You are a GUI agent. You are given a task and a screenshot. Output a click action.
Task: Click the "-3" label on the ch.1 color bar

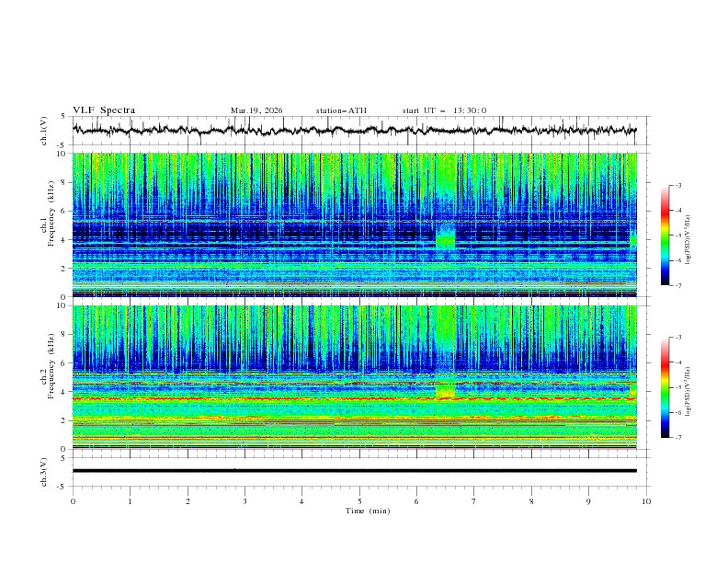pos(677,185)
